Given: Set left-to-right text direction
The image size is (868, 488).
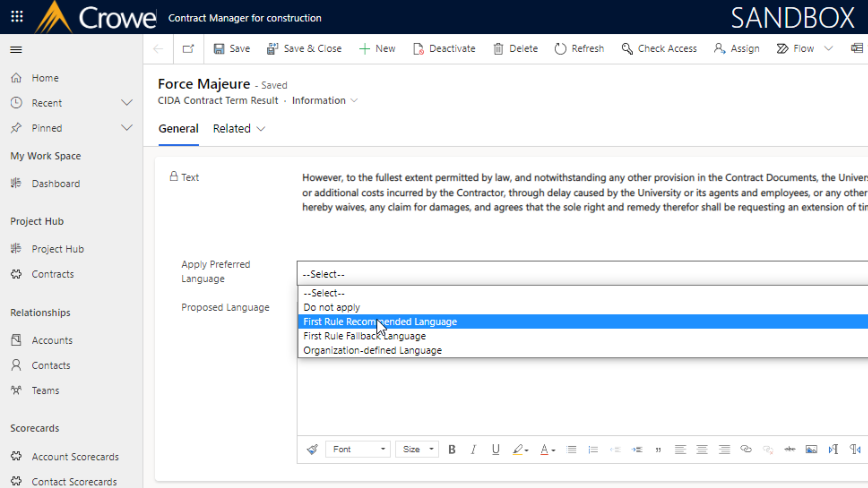Looking at the screenshot, I should 833,449.
